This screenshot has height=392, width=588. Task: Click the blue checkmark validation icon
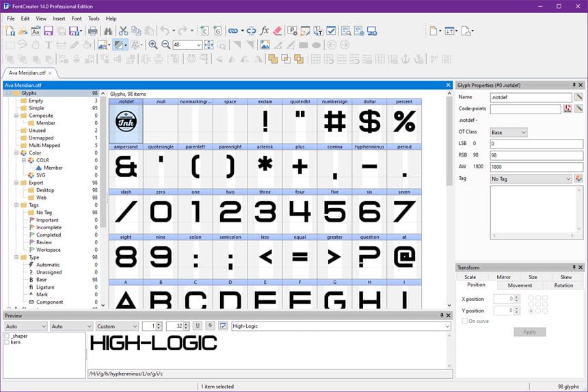(x=331, y=31)
